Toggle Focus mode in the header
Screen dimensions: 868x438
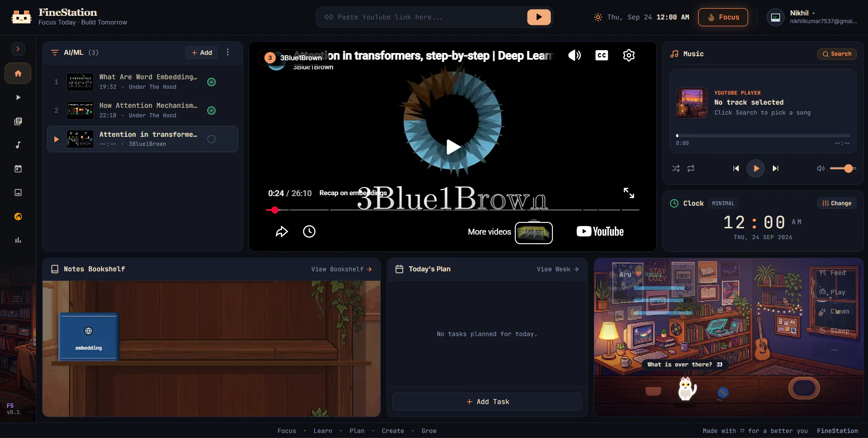pyautogui.click(x=723, y=17)
